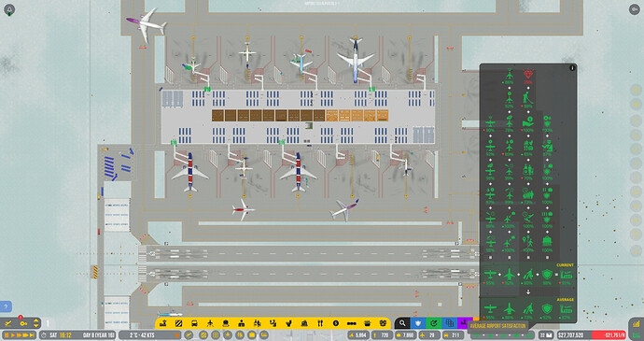Click the Average janitor 73% icon
This screenshot has width=644, height=341.
coord(528,308)
